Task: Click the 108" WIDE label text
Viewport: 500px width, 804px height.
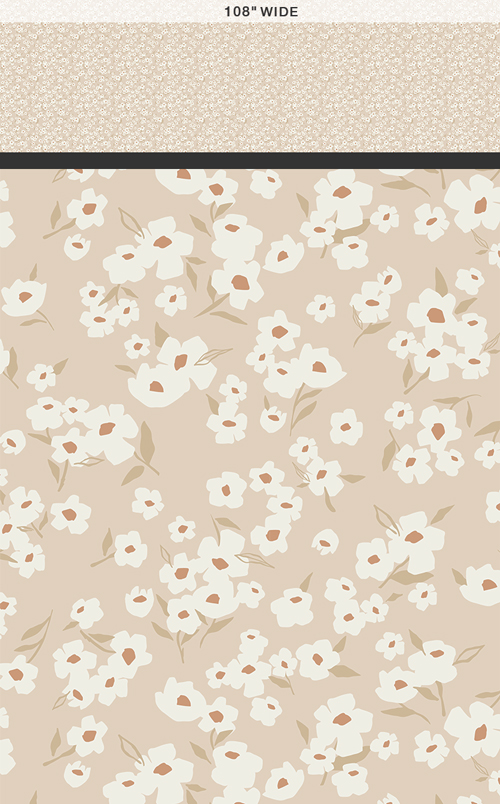Action: (261, 11)
